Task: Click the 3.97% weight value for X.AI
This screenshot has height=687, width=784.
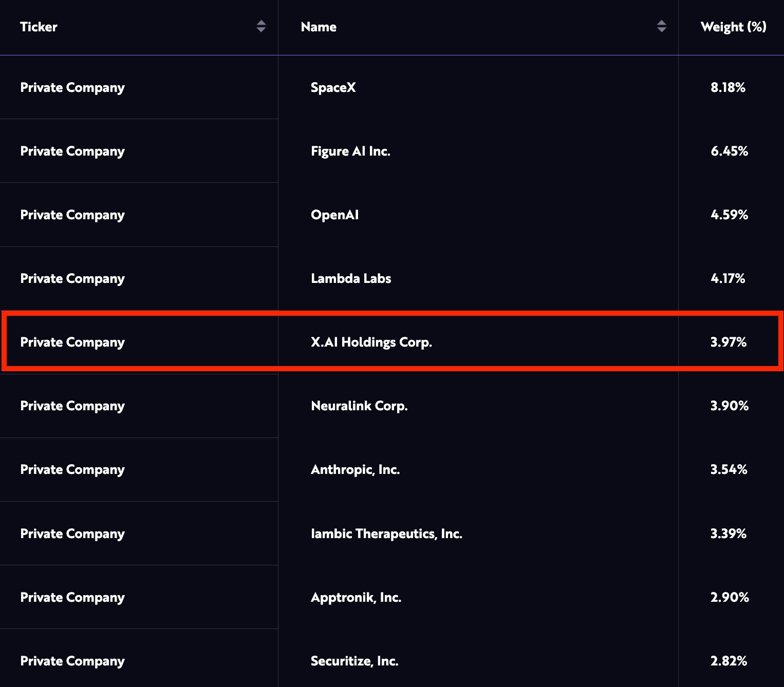Action: click(729, 341)
